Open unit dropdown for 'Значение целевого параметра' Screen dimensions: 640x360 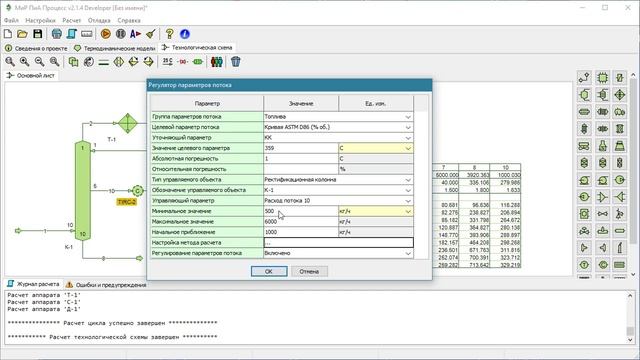(408, 148)
